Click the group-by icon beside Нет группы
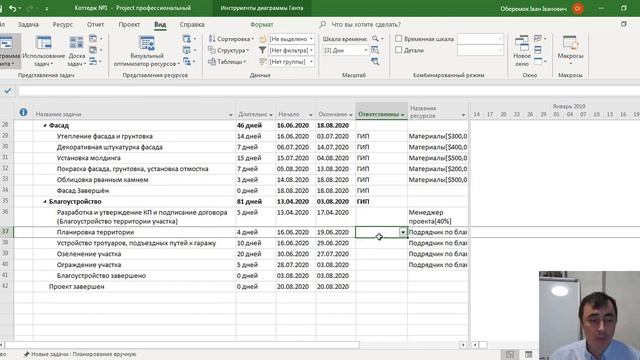640x360 pixels. [x=262, y=62]
